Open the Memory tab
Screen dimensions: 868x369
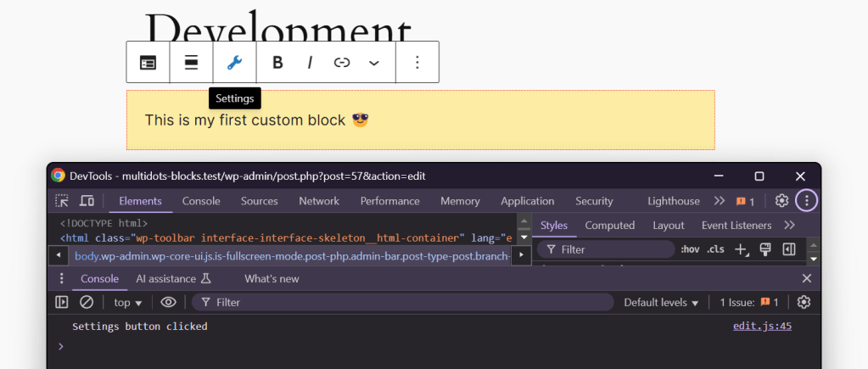point(460,201)
